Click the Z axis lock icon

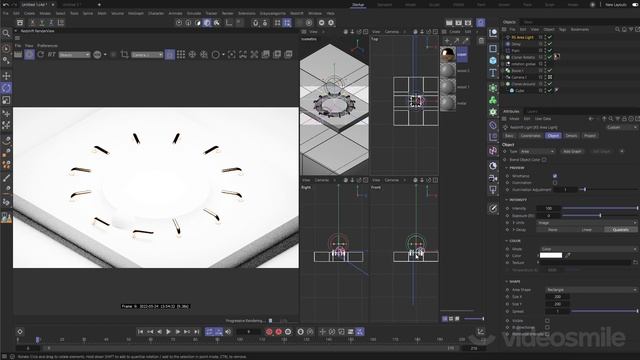pos(51,22)
